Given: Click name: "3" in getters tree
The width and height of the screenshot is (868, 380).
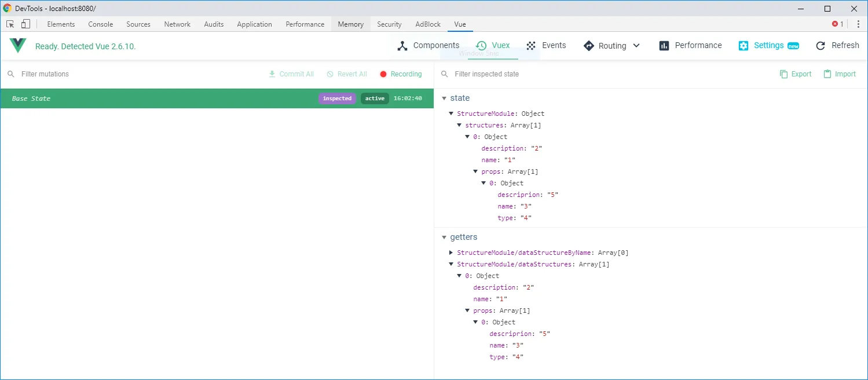Looking at the screenshot, I should (x=507, y=345).
